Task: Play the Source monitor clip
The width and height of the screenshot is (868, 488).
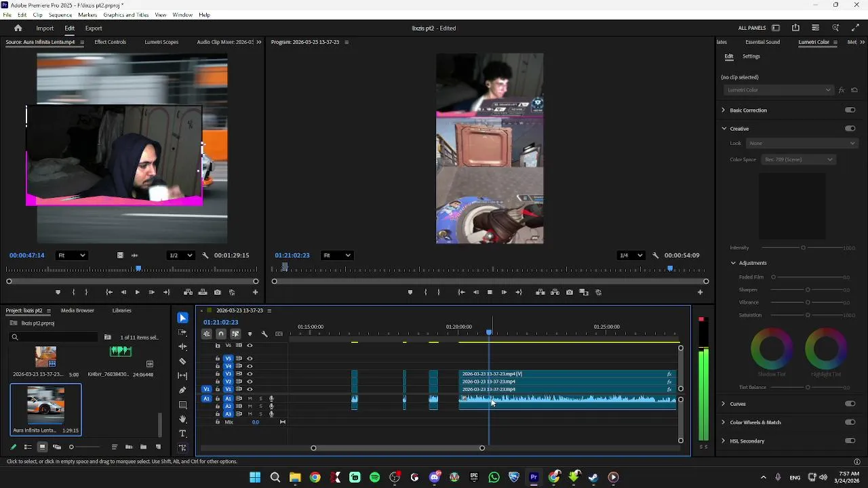Action: (137, 292)
